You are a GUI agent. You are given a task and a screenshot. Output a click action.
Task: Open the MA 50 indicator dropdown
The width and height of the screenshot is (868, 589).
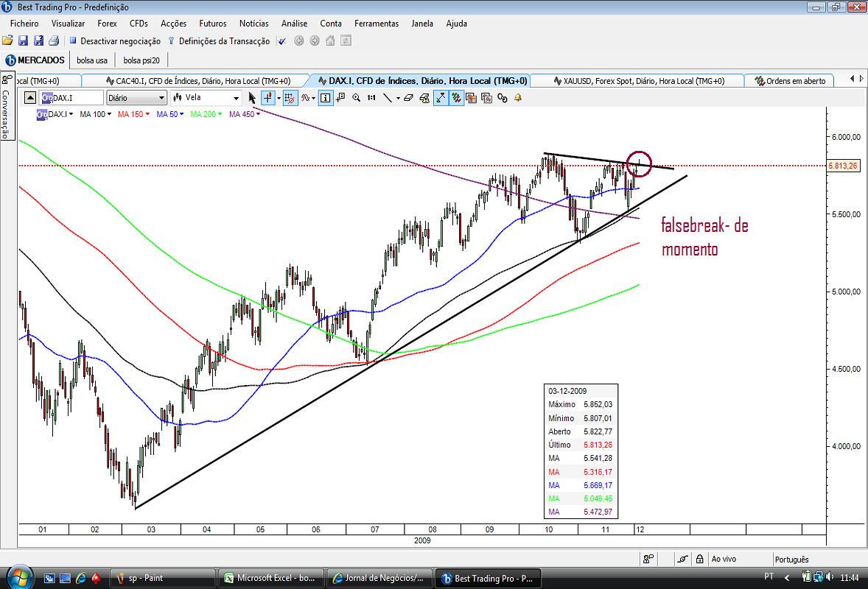(x=170, y=114)
